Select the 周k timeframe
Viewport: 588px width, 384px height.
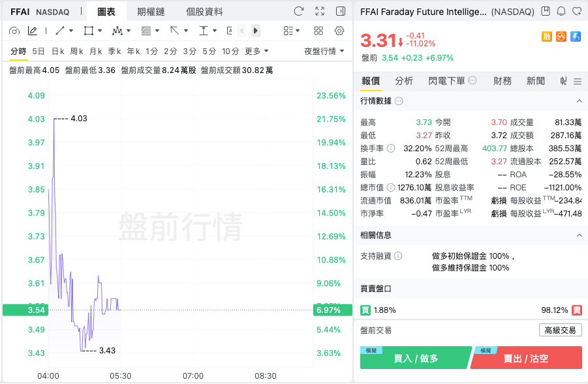pos(76,51)
